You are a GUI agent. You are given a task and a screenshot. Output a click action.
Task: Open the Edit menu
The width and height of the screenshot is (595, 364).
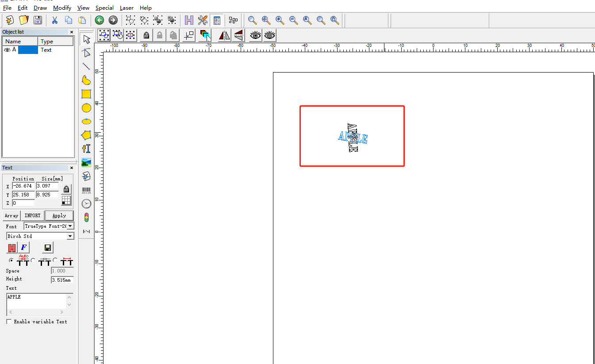click(23, 8)
